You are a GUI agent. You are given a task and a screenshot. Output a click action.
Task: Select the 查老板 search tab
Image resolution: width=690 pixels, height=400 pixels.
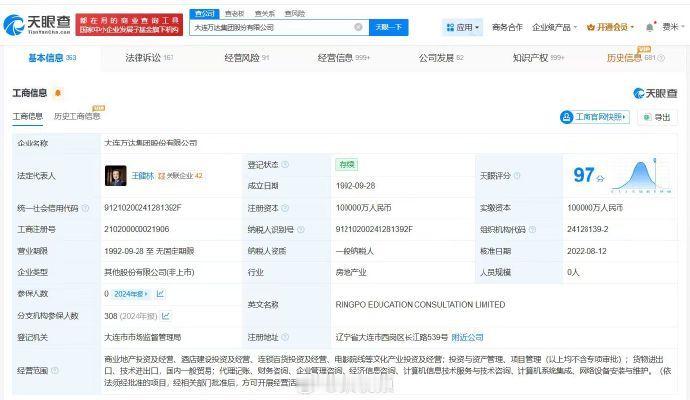pos(234,14)
